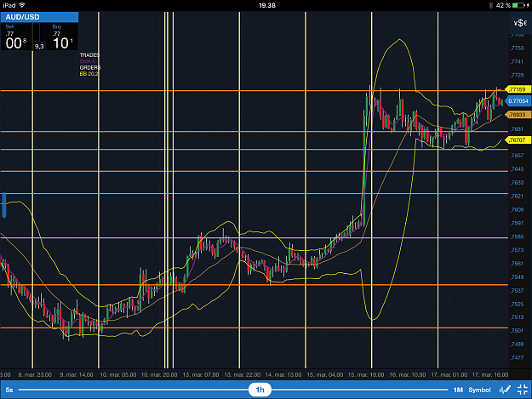Tap the 19.38 clock in the status bar
Viewport: 532px width, 399px height.
click(x=267, y=5)
